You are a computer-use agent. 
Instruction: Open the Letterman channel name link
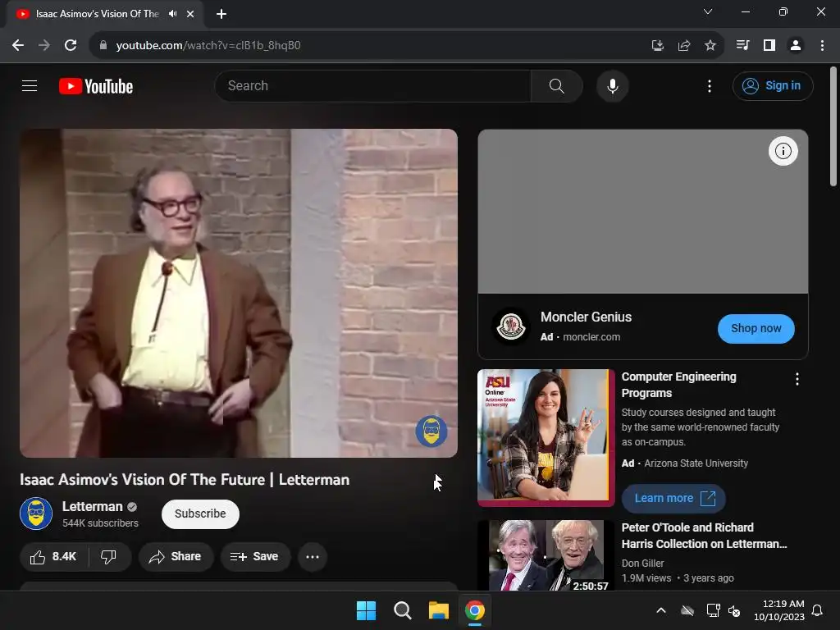click(93, 506)
